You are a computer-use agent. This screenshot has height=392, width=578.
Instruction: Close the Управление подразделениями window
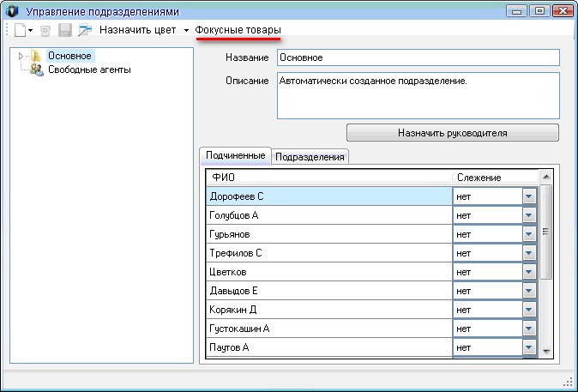(563, 10)
